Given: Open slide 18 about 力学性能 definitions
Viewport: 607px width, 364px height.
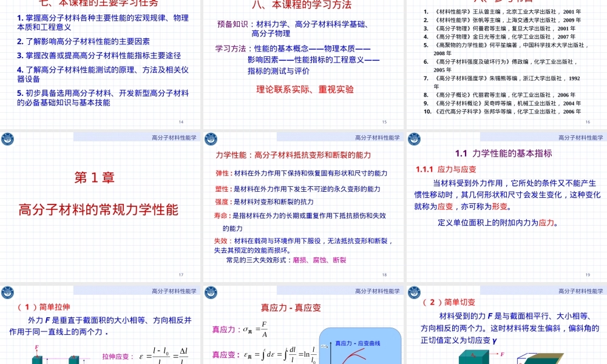Looking at the screenshot, I should click(303, 206).
